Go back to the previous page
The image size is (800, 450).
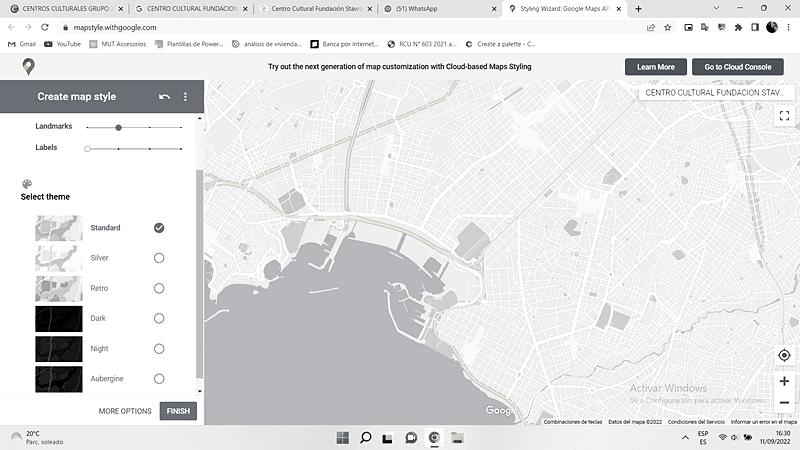[11, 28]
